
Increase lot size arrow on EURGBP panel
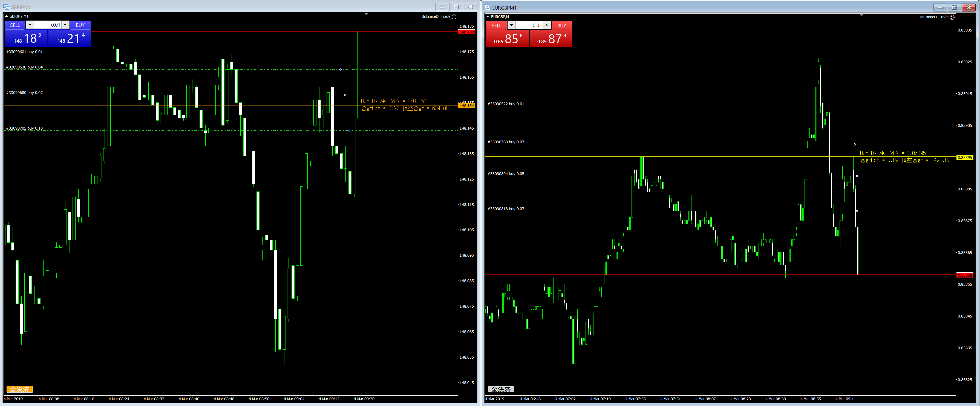(x=547, y=25)
